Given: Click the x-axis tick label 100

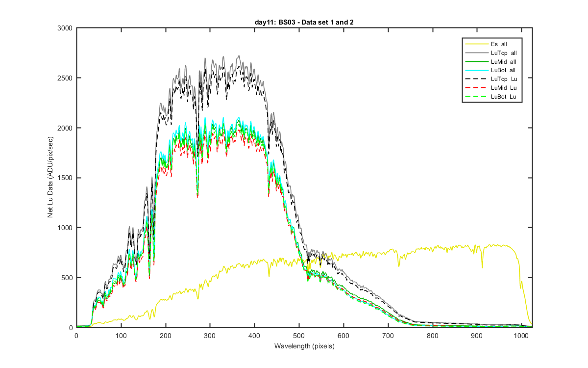Looking at the screenshot, I should click(x=121, y=336).
